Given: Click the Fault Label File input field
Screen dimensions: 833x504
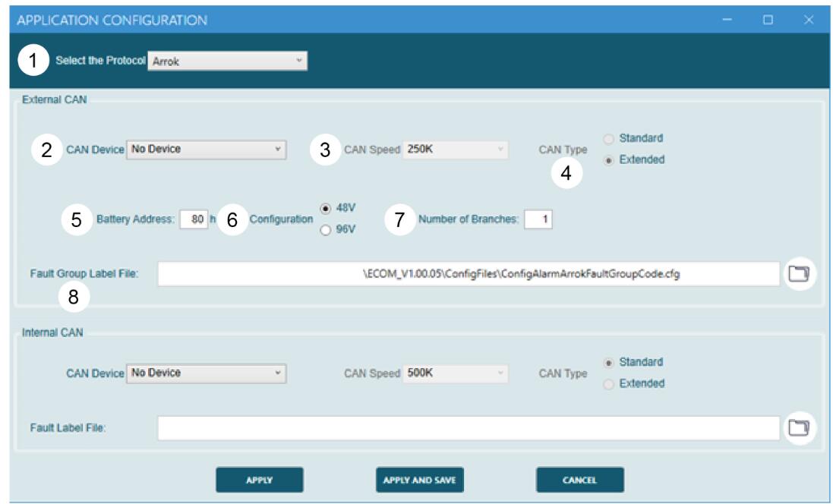Looking at the screenshot, I should [469, 428].
